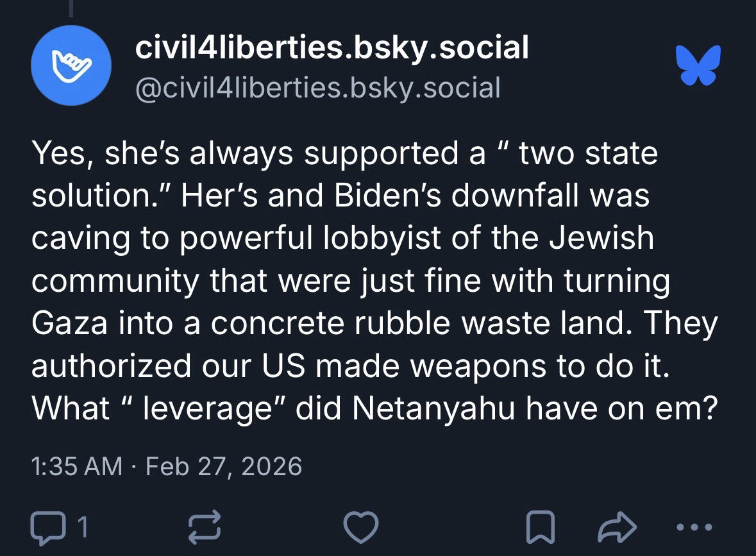Like the post with the heart icon

point(361,527)
